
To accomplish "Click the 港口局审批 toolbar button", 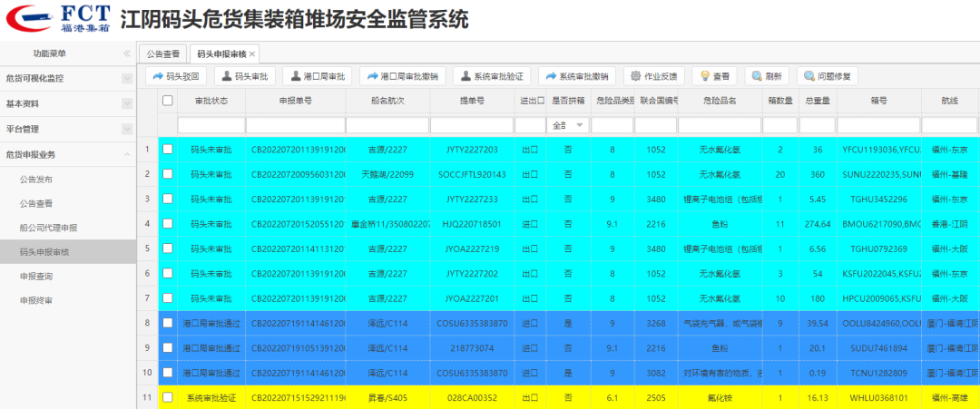I will point(317,76).
